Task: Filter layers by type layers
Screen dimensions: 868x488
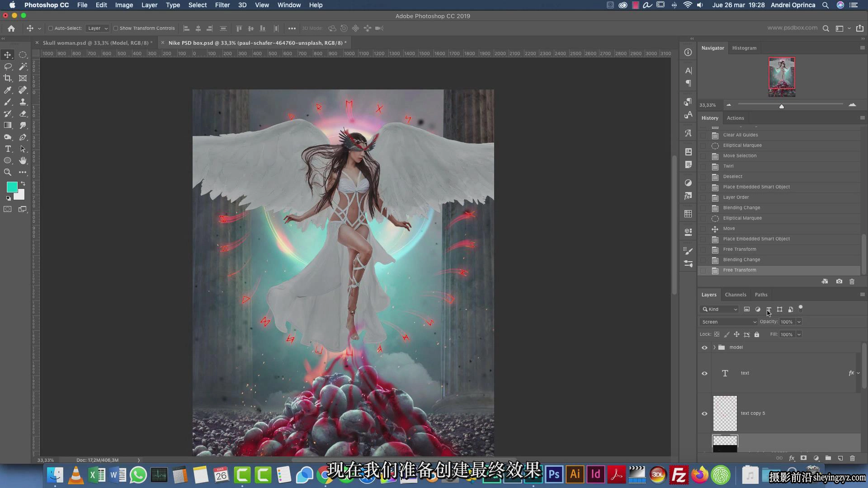Action: click(769, 310)
